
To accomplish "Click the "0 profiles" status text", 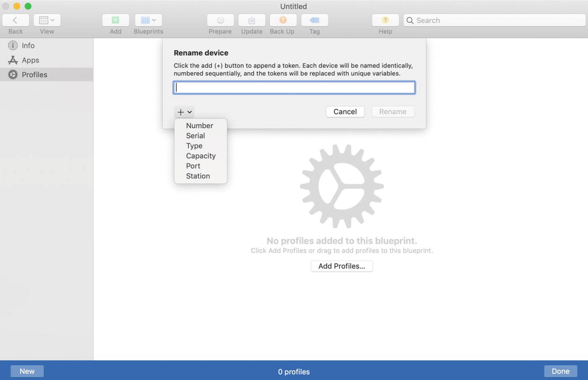I will coord(294,372).
